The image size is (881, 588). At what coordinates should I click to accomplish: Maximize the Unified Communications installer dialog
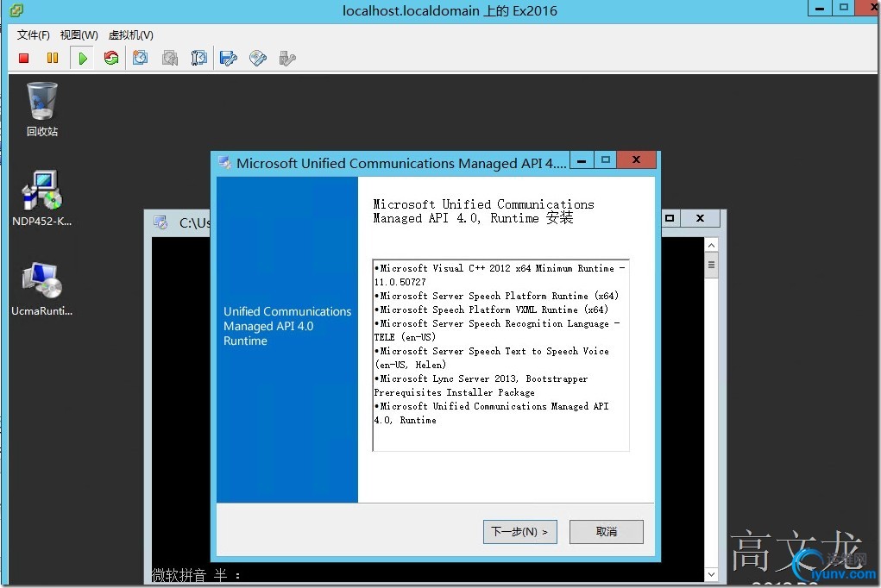point(605,160)
